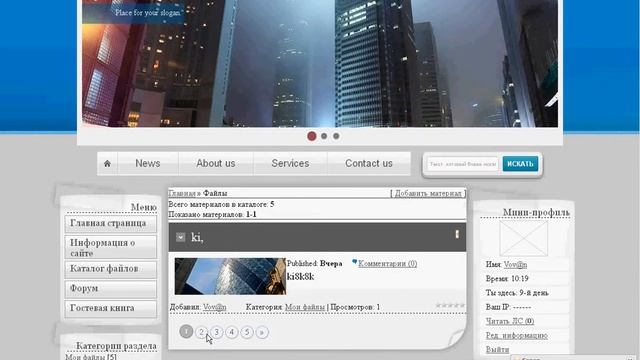Click the ИСКАТЬ search button

pyautogui.click(x=520, y=164)
